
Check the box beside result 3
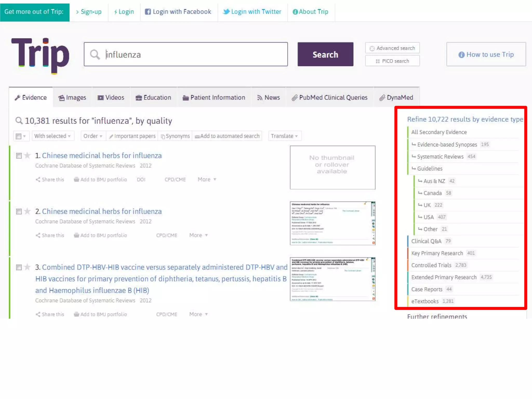(x=19, y=267)
